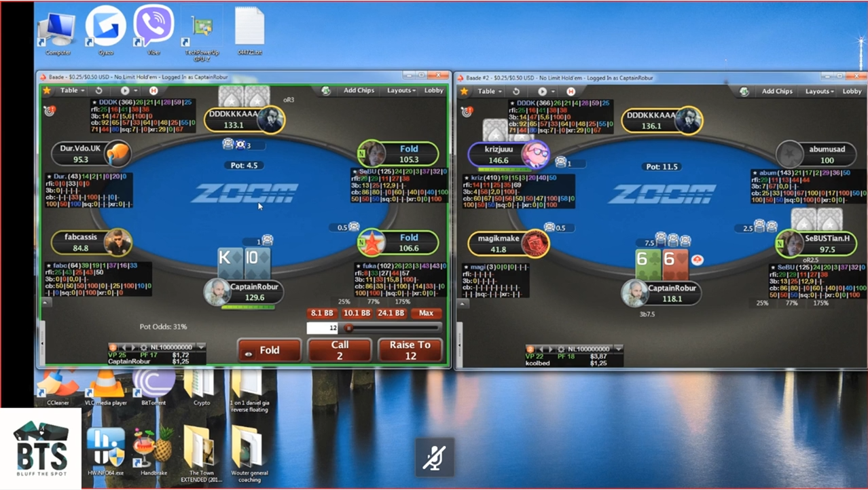Click the replay play icon in Baade #2 toolbar

point(542,91)
